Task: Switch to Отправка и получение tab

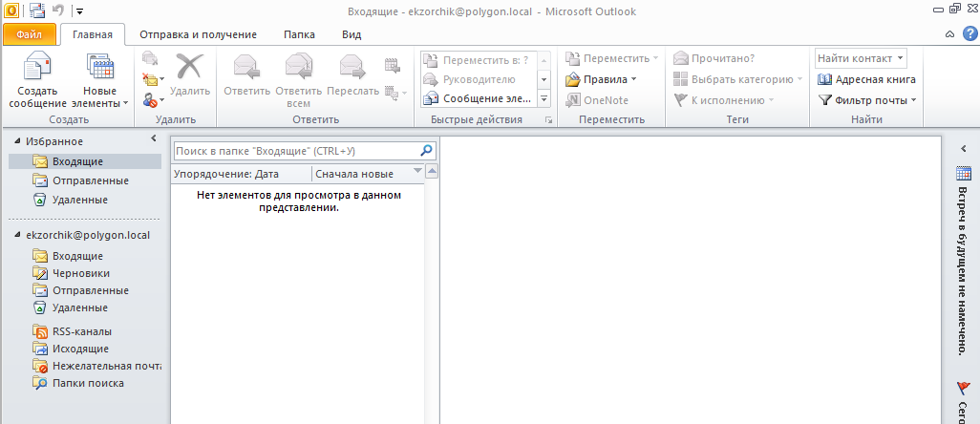Action: (x=198, y=34)
